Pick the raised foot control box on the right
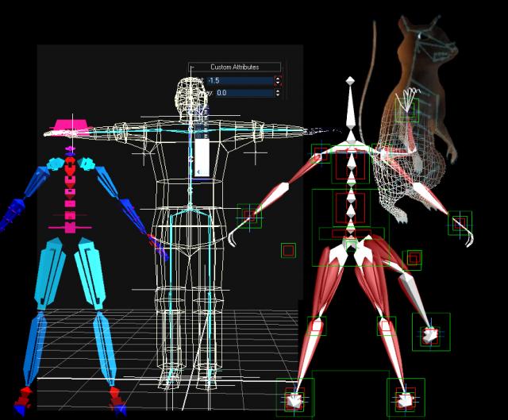This screenshot has width=508, height=420. coord(430,334)
